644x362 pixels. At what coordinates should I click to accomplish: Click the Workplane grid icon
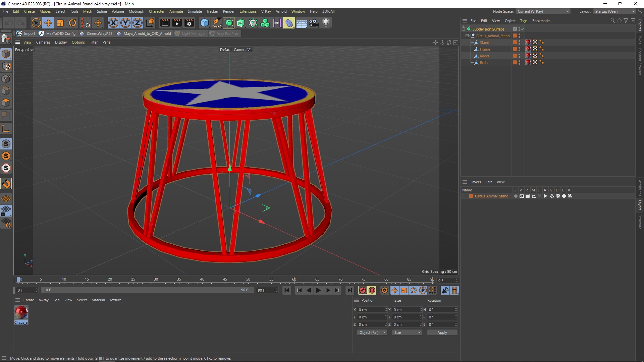click(x=6, y=199)
